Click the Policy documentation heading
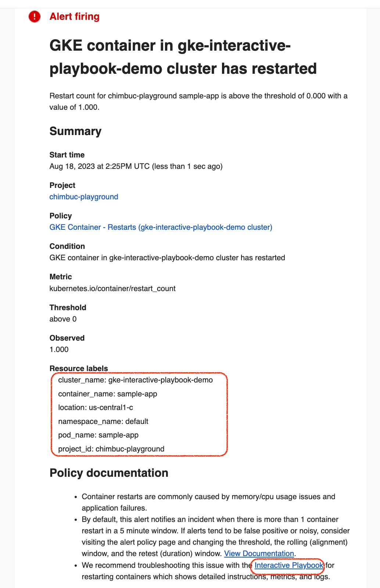This screenshot has width=380, height=588. [x=109, y=473]
